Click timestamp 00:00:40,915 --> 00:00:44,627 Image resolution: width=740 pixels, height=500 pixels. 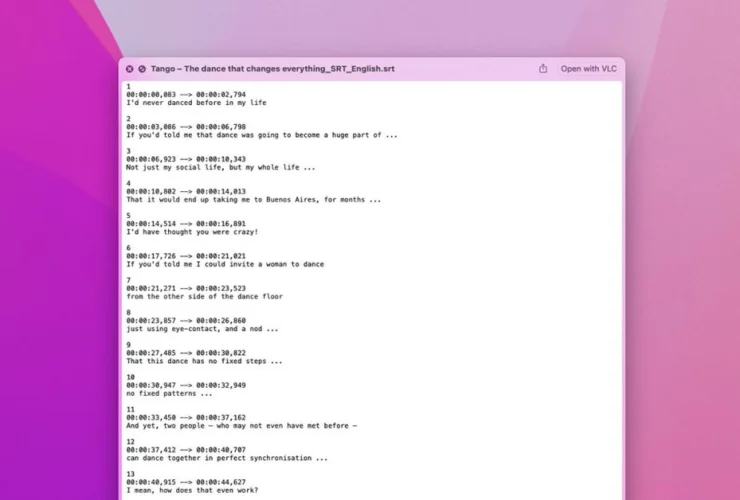coord(186,482)
